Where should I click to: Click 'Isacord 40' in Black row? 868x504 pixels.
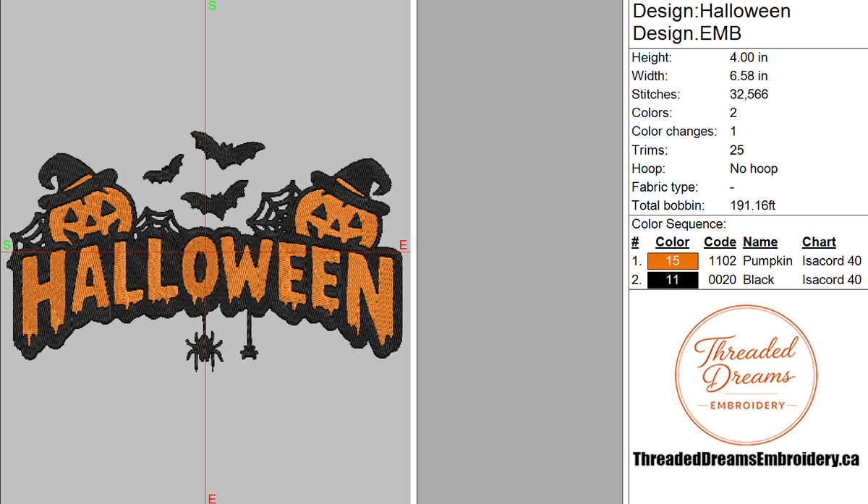pos(832,280)
